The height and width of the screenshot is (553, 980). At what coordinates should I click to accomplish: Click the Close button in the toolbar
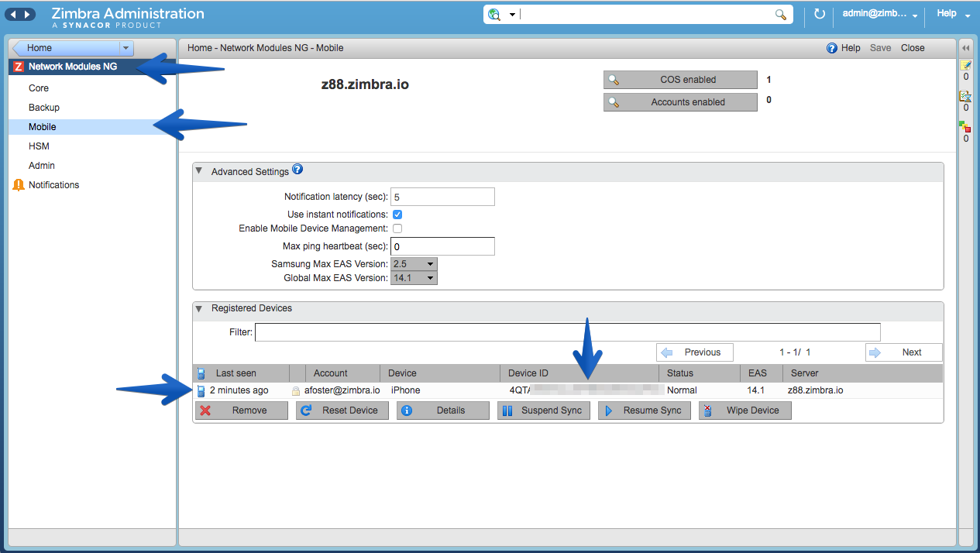point(913,48)
